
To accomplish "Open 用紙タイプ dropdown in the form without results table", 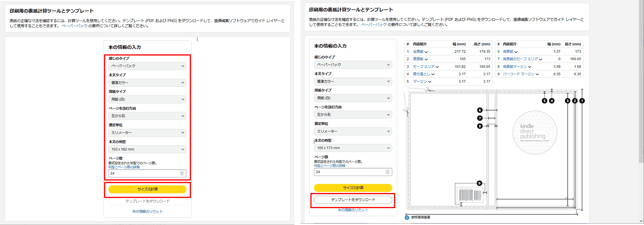I will (147, 99).
